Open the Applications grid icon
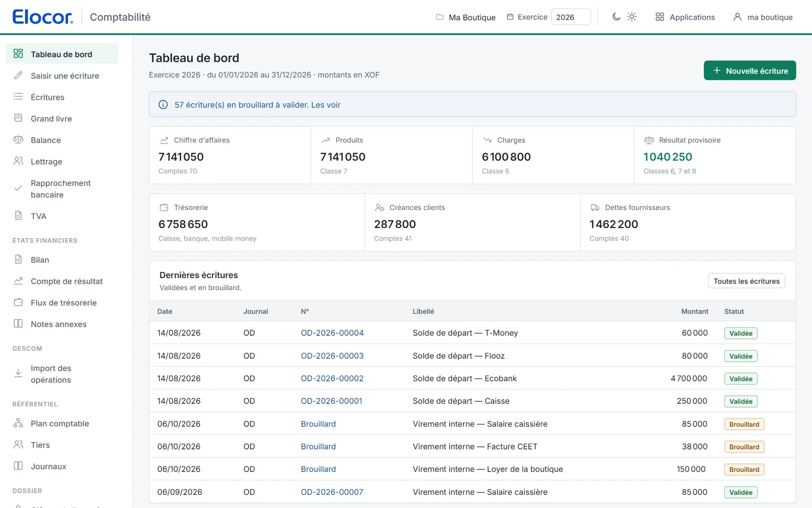The width and height of the screenshot is (812, 508). click(x=660, y=17)
